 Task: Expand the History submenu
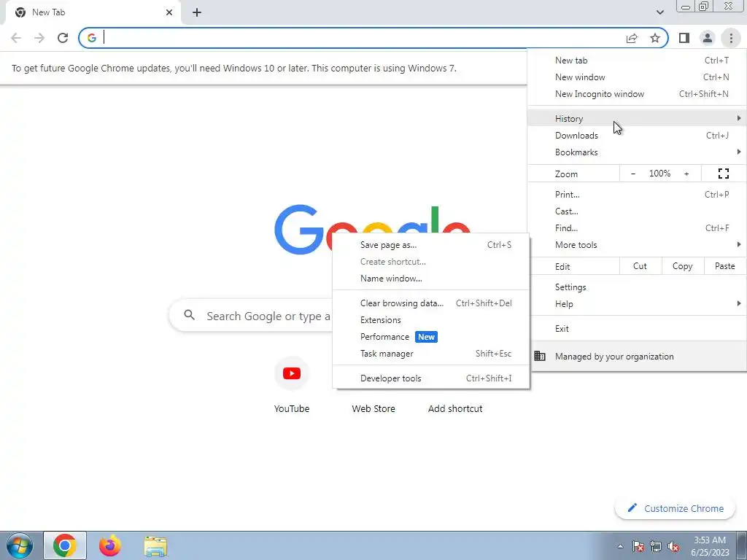(x=637, y=118)
